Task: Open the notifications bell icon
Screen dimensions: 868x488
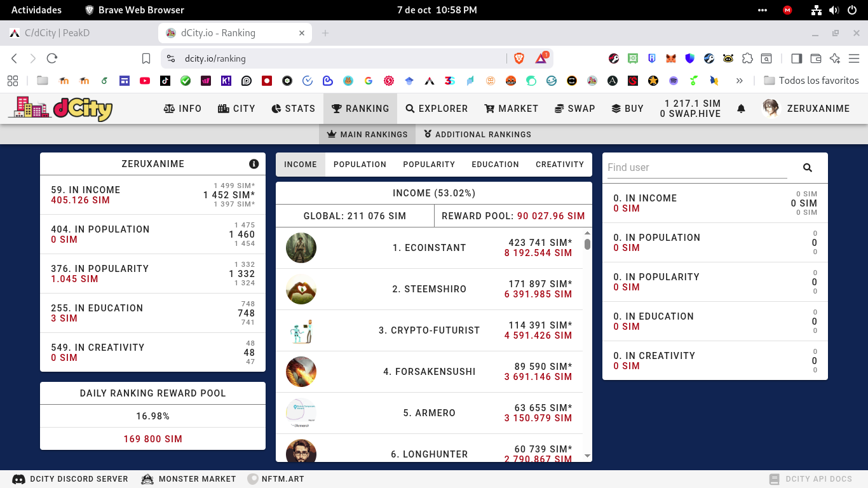Action: click(741, 108)
